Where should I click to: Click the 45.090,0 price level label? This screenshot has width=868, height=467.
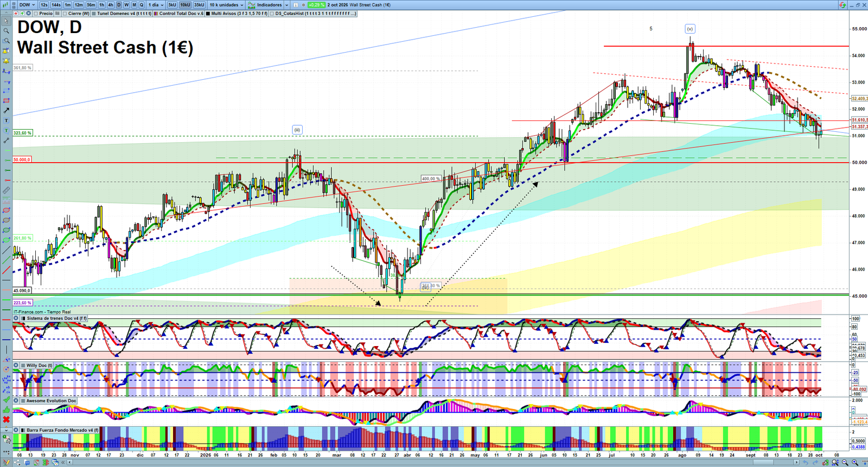point(22,290)
